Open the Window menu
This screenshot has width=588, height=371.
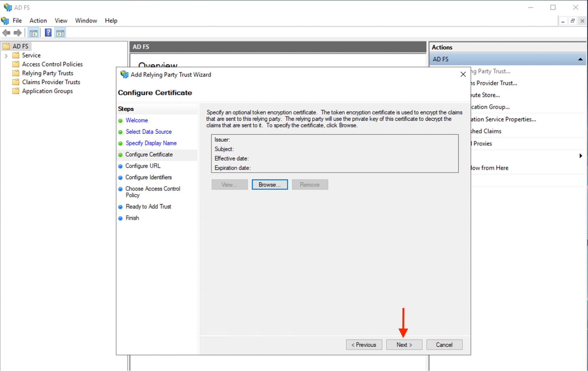86,21
